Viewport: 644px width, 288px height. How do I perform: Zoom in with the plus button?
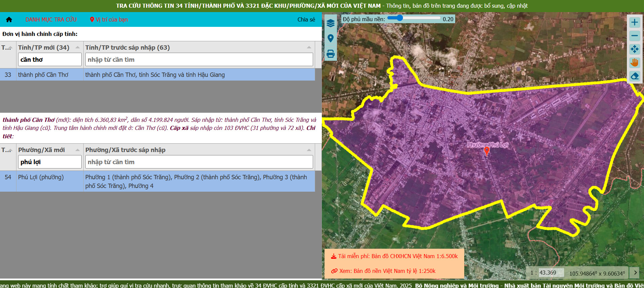click(x=634, y=22)
